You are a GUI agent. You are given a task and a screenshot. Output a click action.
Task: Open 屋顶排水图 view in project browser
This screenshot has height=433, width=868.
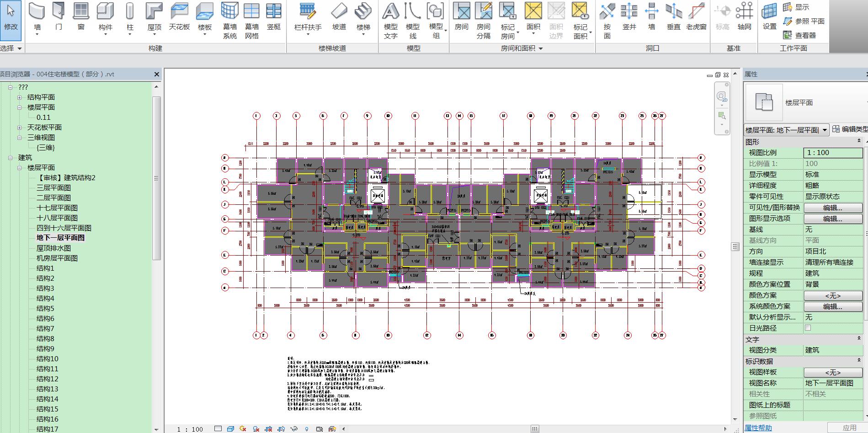[53, 248]
